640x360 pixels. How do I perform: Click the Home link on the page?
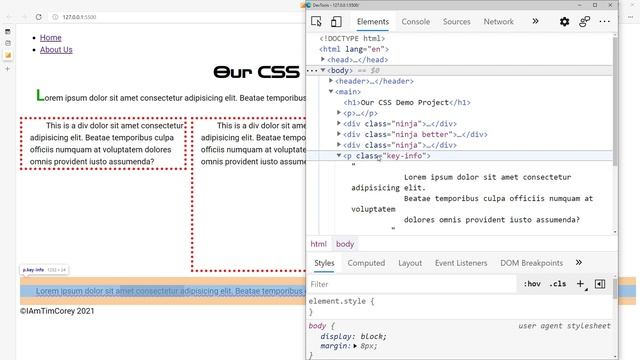click(51, 38)
